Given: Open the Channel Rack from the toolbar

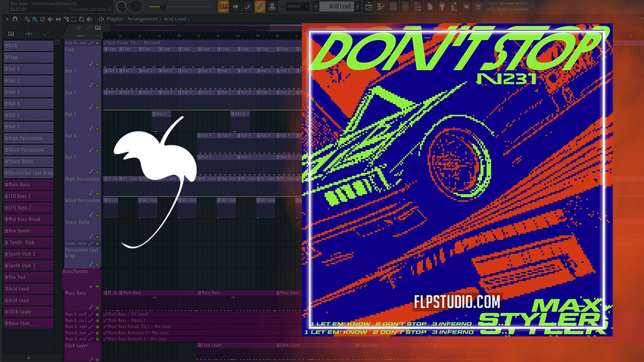Looking at the screenshot, I should 393,6.
